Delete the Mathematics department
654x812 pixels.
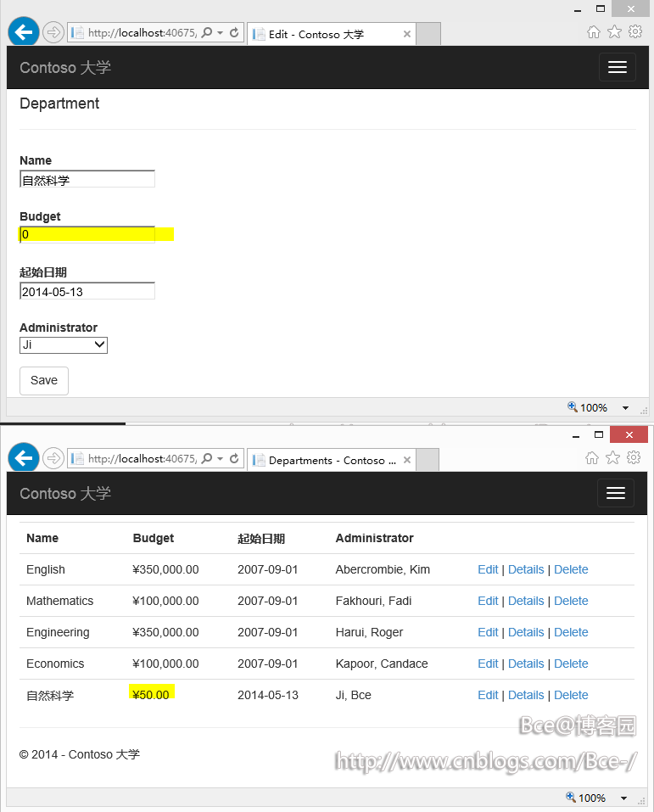[571, 602]
